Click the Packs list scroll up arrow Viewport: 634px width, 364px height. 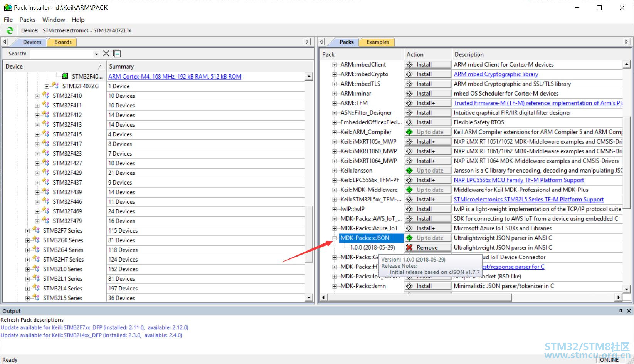[627, 64]
